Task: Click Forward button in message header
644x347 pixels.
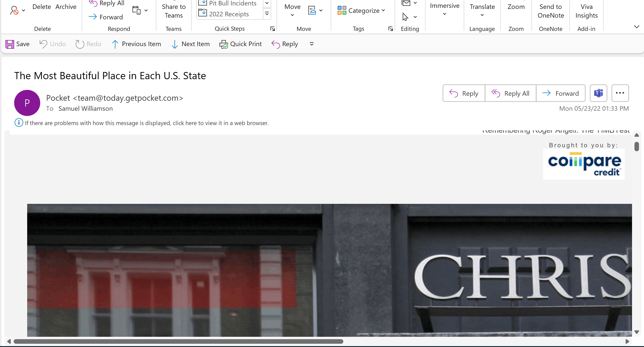Action: coord(561,93)
